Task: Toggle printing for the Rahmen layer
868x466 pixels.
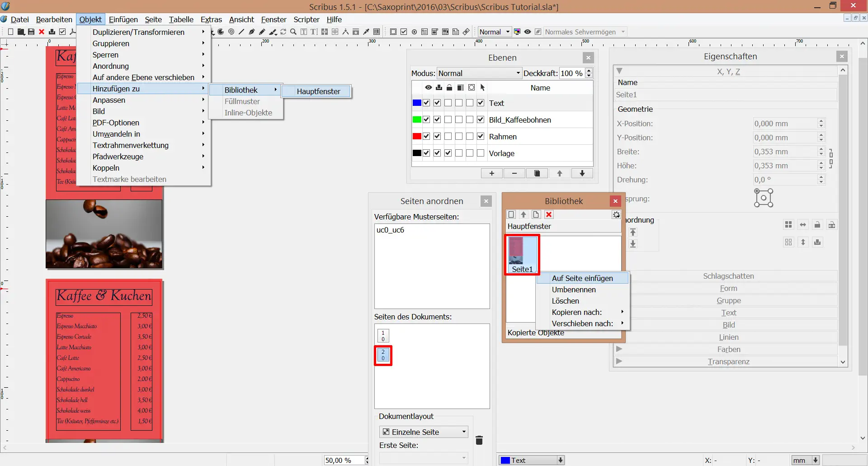Action: coord(437,136)
